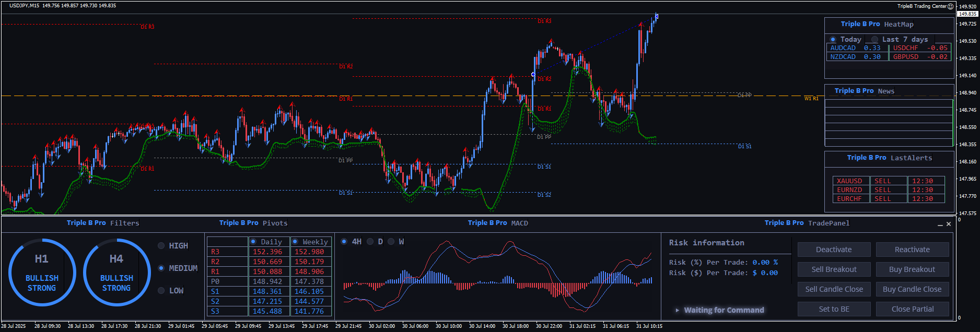Click the TripleB Trading Center smiley icon
The height and width of the screenshot is (332, 980).
[x=951, y=6]
